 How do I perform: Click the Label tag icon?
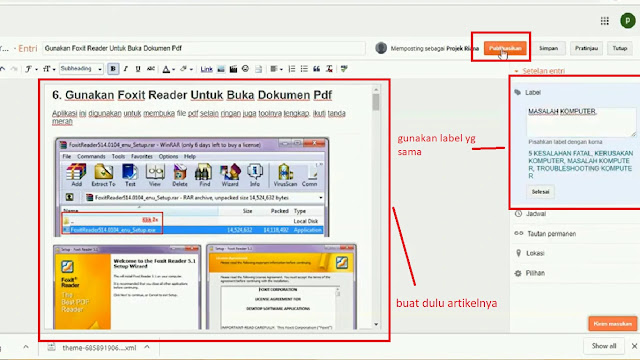[518, 92]
